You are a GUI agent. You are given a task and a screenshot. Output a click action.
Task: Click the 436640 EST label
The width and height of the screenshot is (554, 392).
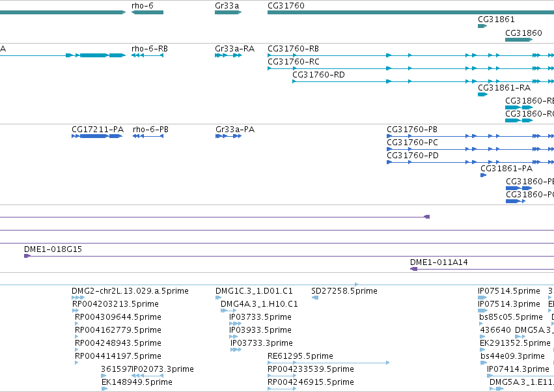tap(495, 331)
